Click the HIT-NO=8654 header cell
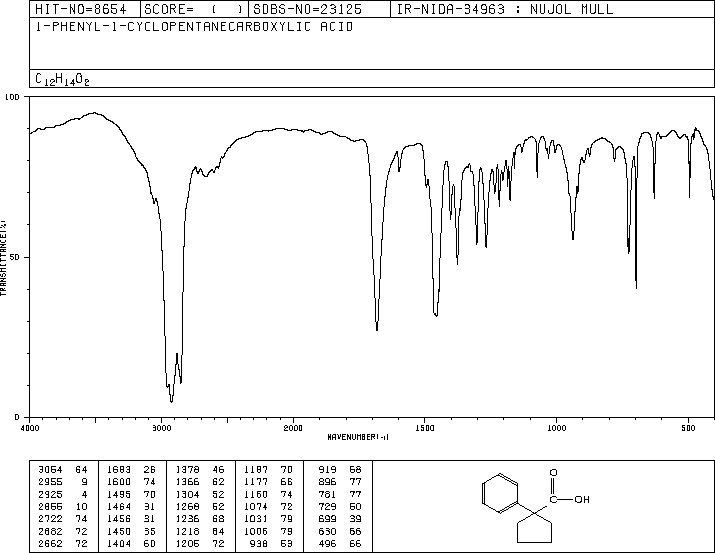Image resolution: width=715 pixels, height=553 pixels. [x=84, y=9]
